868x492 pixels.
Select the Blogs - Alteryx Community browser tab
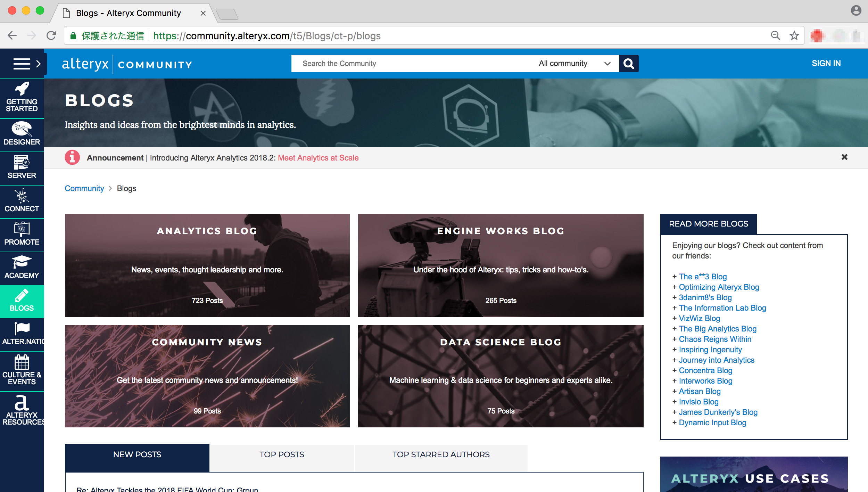(134, 13)
